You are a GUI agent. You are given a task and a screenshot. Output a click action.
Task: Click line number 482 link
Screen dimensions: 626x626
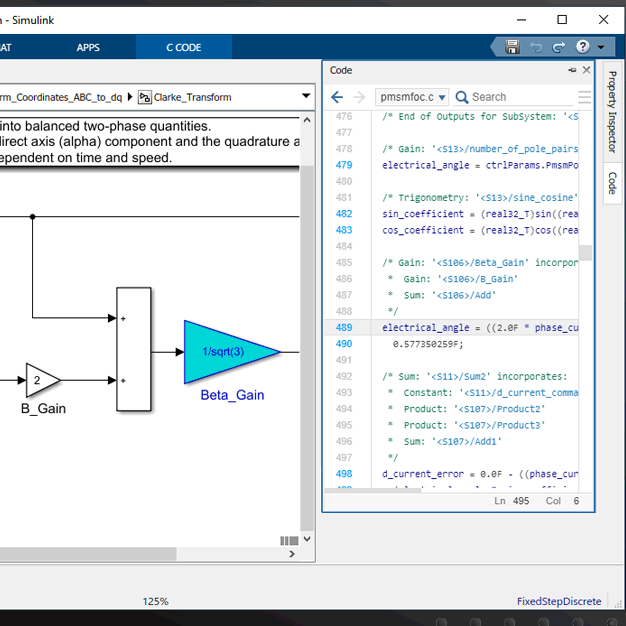point(344,214)
